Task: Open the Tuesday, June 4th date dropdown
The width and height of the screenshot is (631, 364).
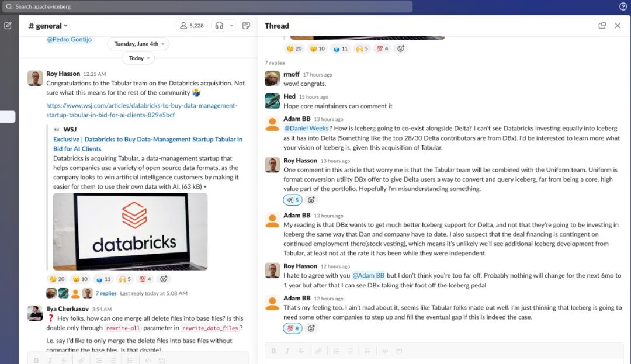Action: click(138, 44)
